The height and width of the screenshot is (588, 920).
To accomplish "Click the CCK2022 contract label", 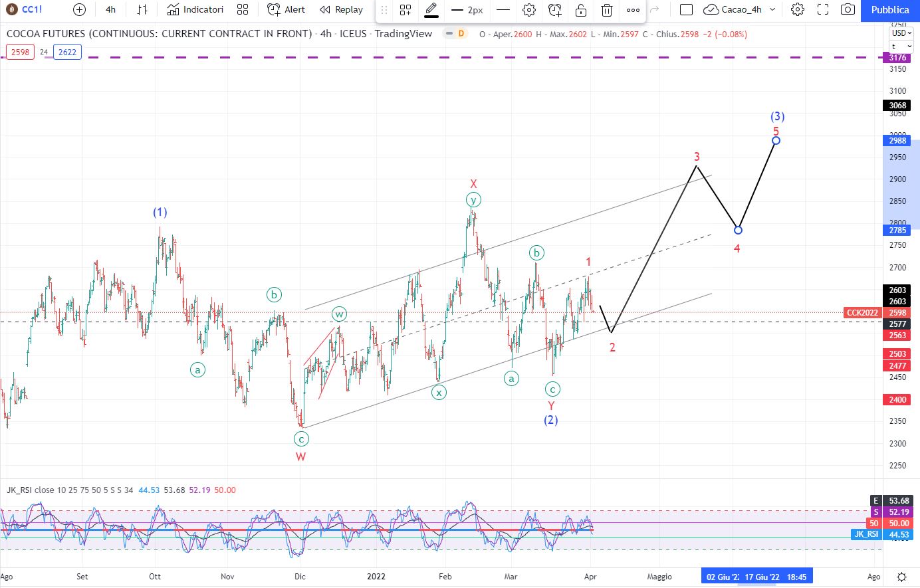I will tap(862, 312).
